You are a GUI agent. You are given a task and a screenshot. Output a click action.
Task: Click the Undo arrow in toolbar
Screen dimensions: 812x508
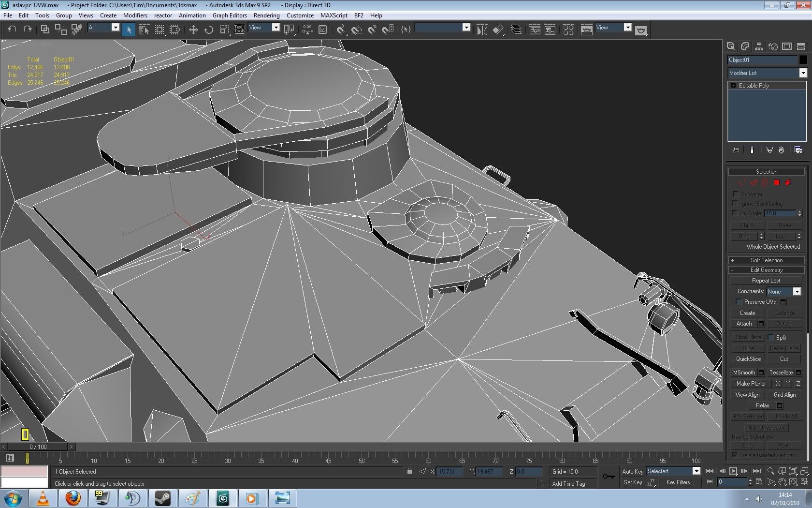12,29
